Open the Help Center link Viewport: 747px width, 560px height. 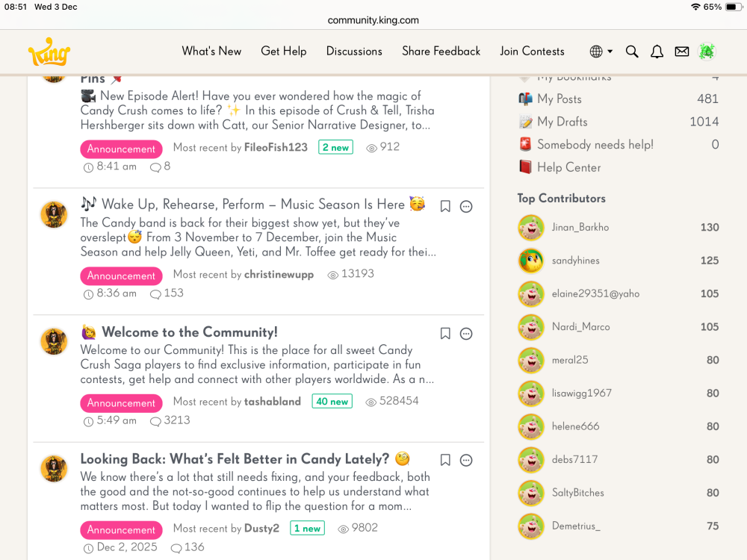coord(568,167)
